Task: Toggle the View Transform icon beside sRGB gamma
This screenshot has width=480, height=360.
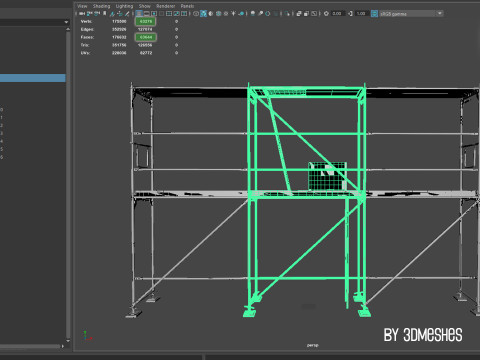Action: (x=374, y=14)
